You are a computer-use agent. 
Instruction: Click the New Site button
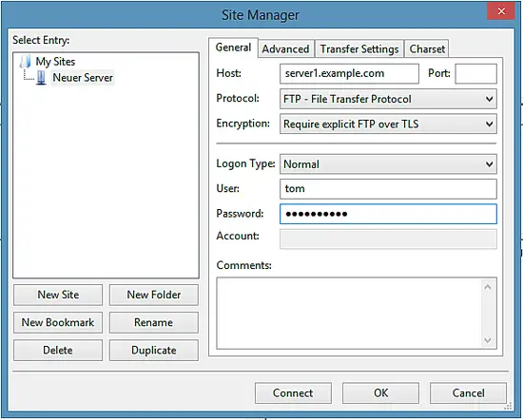pyautogui.click(x=58, y=295)
